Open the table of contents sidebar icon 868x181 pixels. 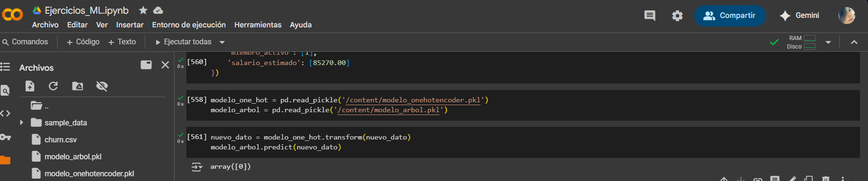[x=5, y=66]
